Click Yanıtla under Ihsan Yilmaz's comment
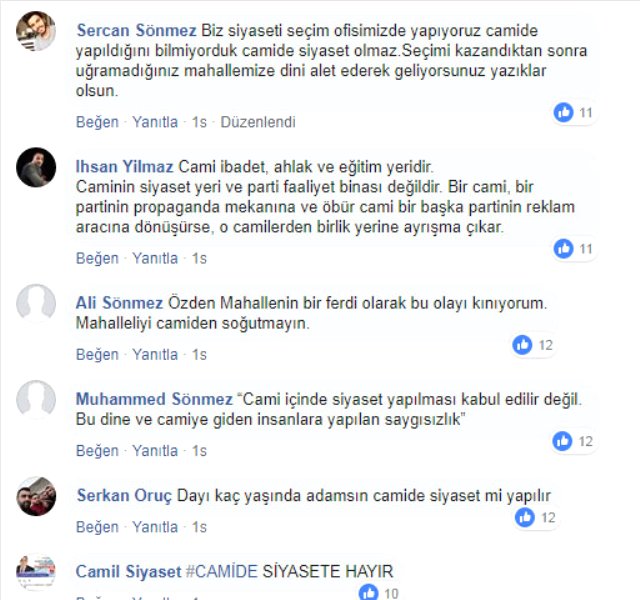640x600 pixels. 155,258
